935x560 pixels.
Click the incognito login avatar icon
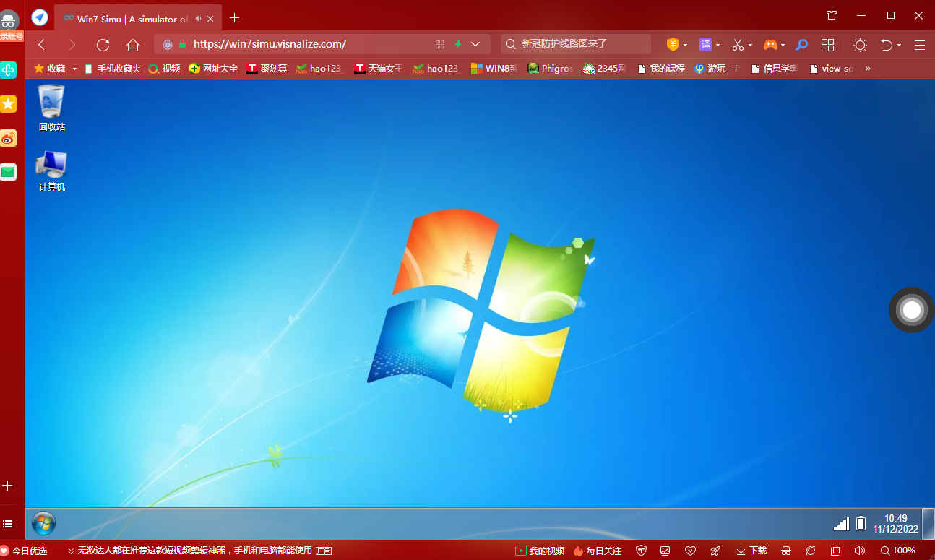point(9,22)
